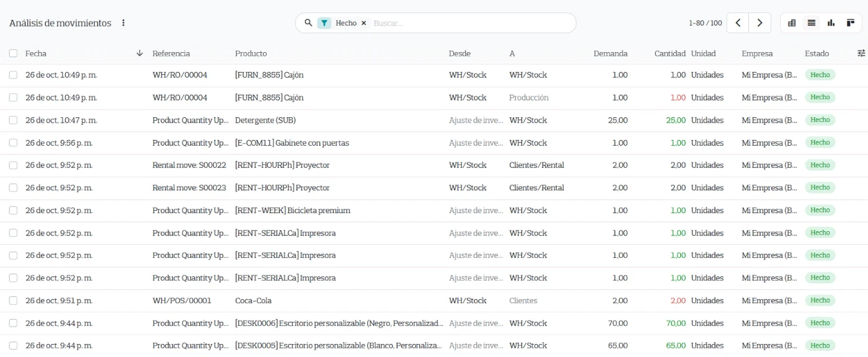Click the 25,00 quantity for Detergente
The height and width of the screenshot is (357, 868).
[x=676, y=120]
